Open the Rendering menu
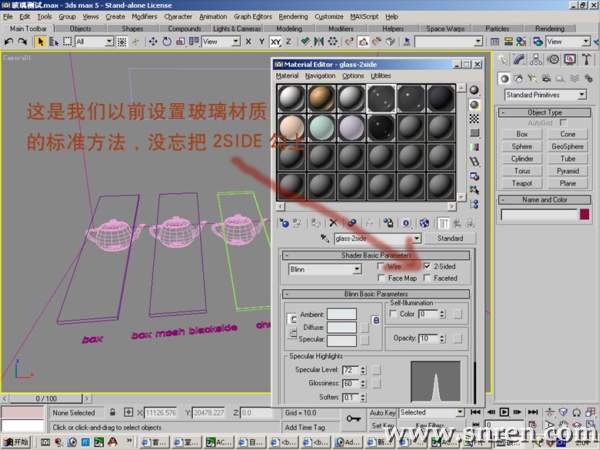Screen dimensions: 600x450 pos(293,16)
